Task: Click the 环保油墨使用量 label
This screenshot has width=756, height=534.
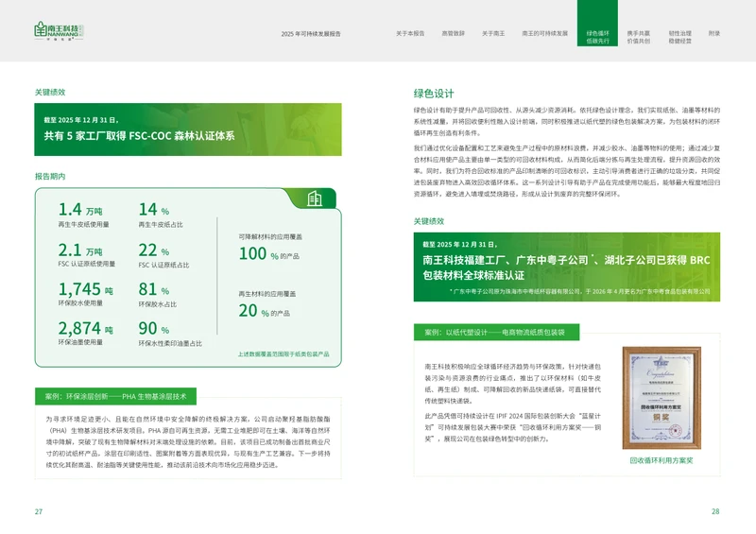Action: click(x=80, y=342)
